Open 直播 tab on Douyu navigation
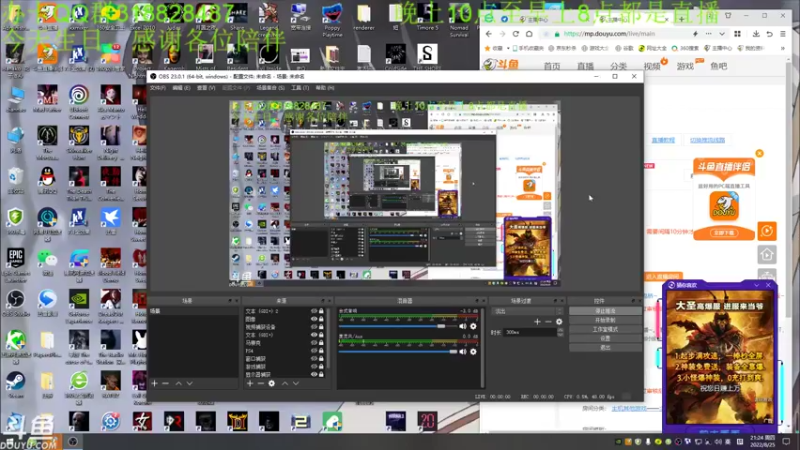 click(x=585, y=66)
